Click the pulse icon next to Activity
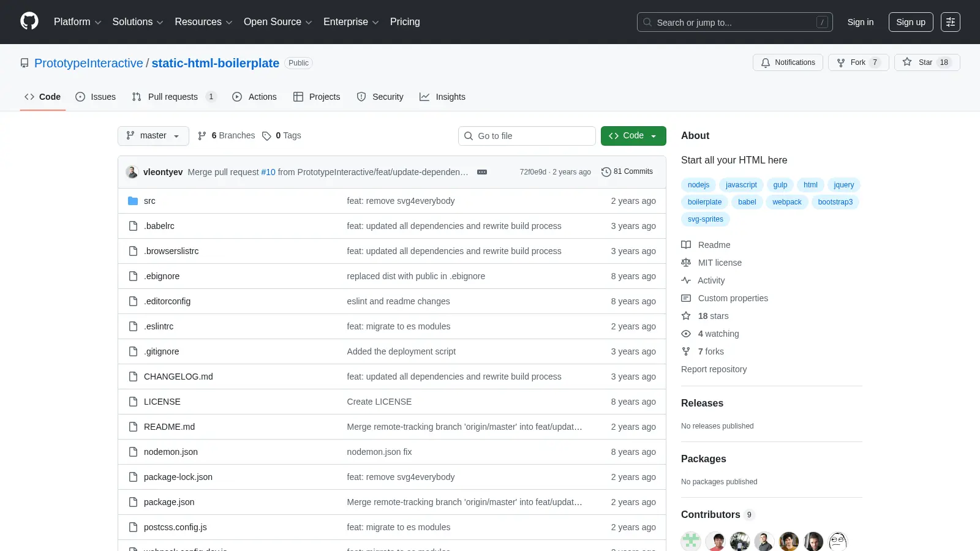The width and height of the screenshot is (980, 551). [686, 280]
